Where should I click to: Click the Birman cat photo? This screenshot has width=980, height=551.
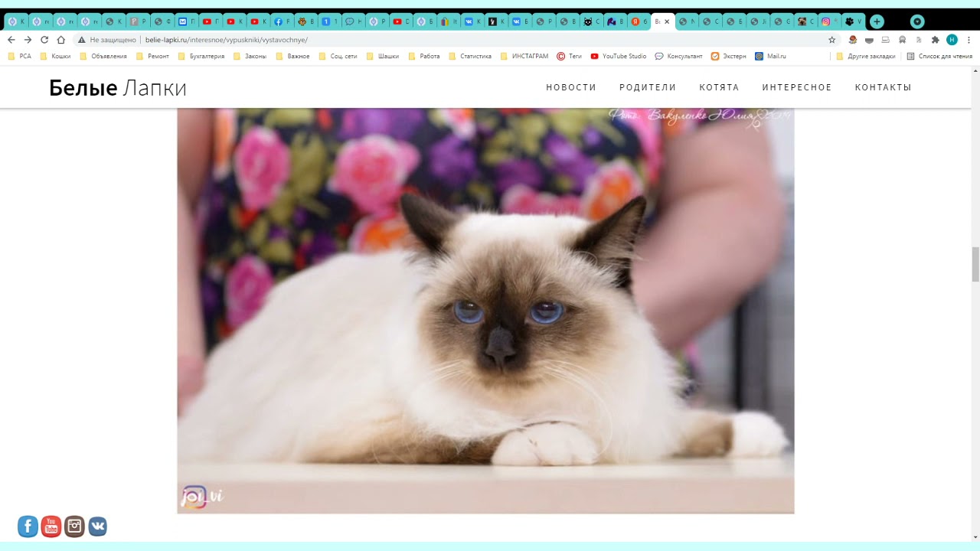[x=485, y=311]
